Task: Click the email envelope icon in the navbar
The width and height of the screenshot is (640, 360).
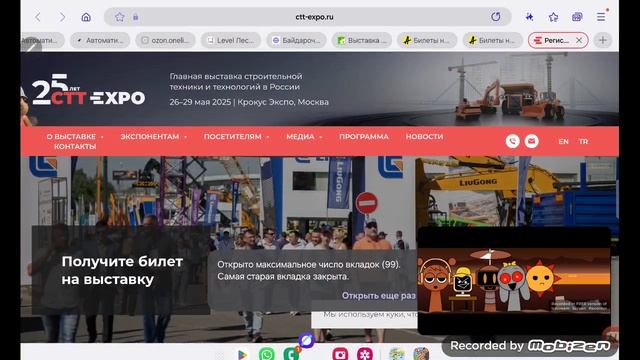Action: (531, 141)
